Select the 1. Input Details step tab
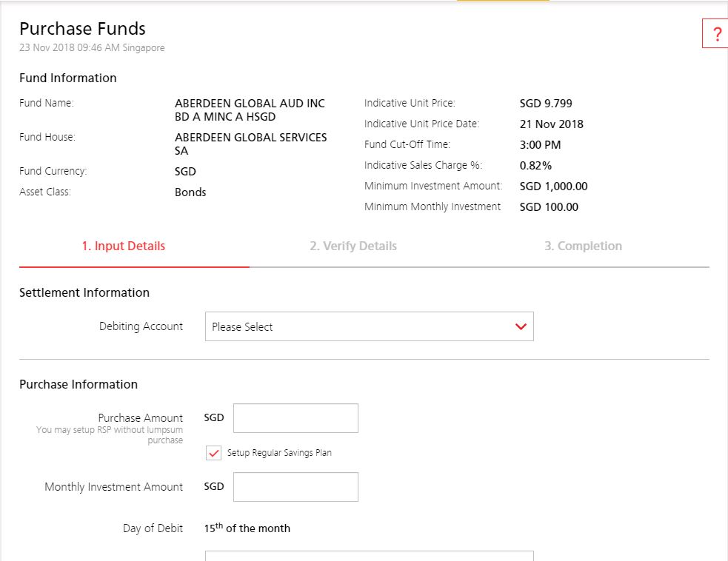 124,246
